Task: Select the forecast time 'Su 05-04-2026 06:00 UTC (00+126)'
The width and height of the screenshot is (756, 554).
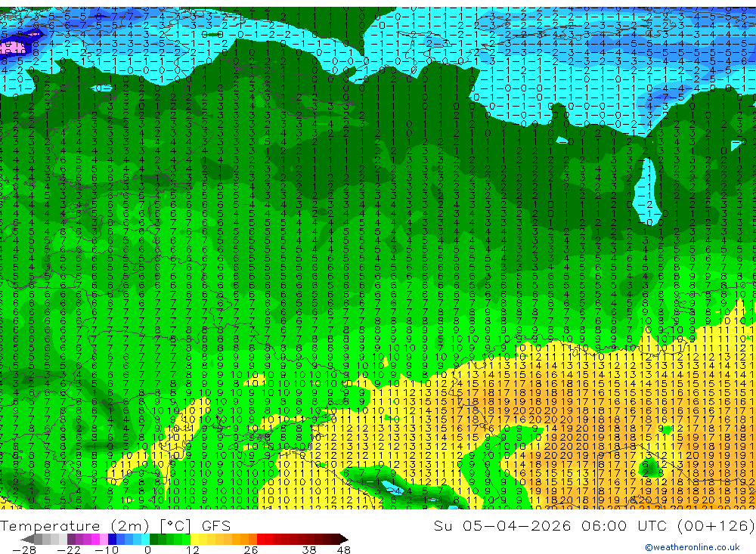Action: tap(594, 525)
